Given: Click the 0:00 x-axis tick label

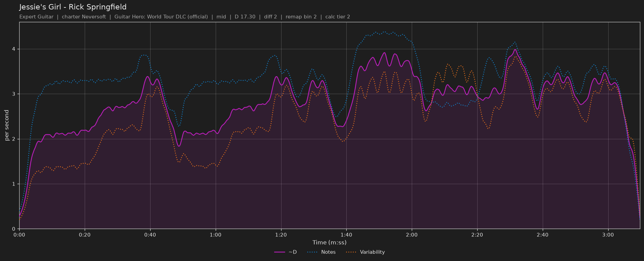Looking at the screenshot, I should click(x=19, y=235).
